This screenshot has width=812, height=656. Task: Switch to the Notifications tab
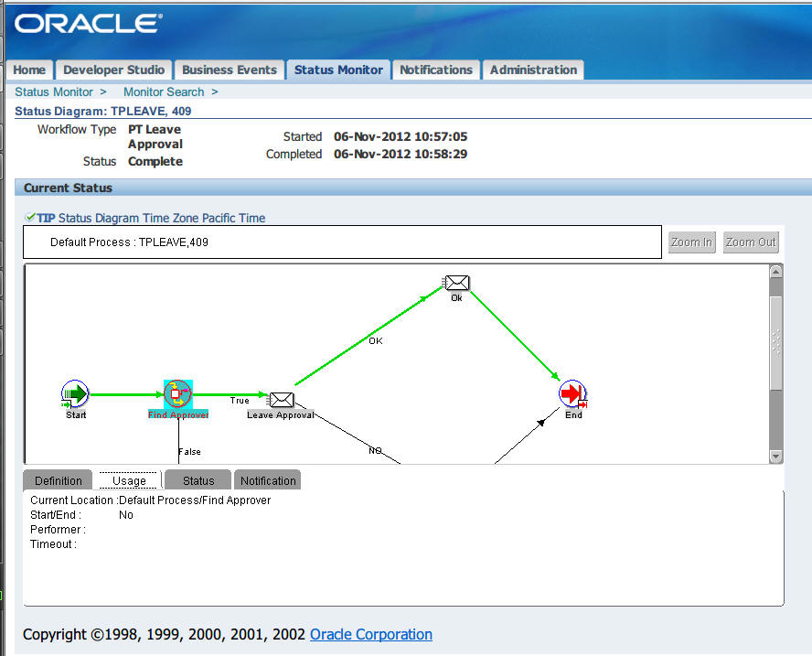pyautogui.click(x=435, y=70)
